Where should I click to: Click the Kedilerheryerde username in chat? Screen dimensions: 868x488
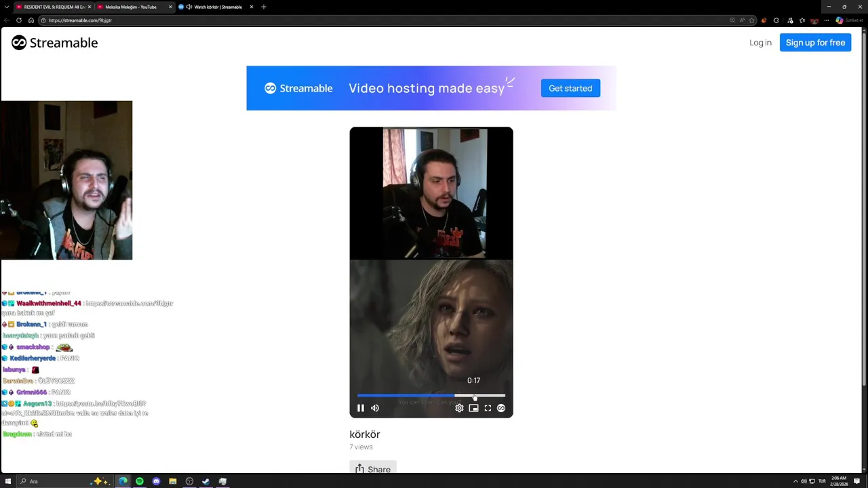(x=33, y=359)
